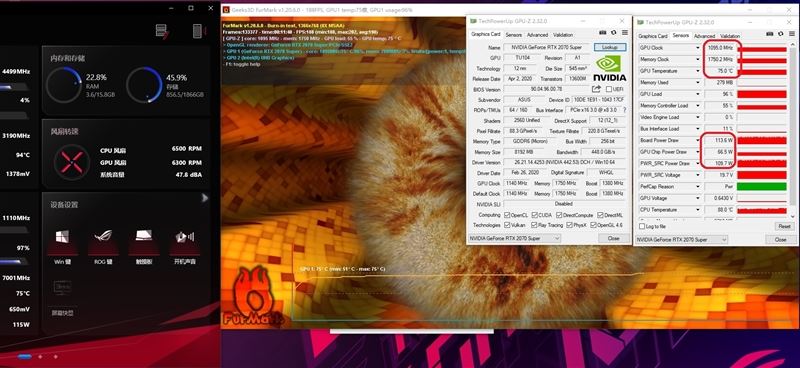Click the phone device icon atop Armoury Crate

point(197,31)
